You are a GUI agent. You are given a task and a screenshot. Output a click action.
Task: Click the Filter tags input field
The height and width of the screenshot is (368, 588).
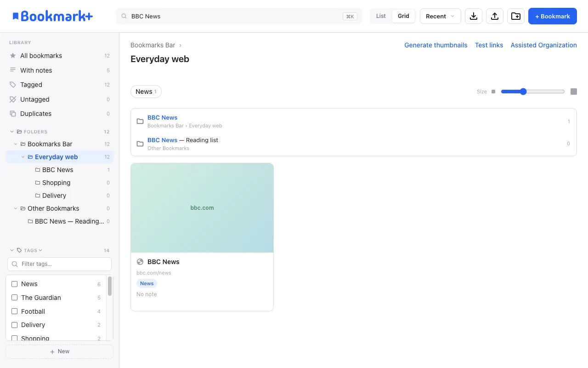[x=60, y=264]
